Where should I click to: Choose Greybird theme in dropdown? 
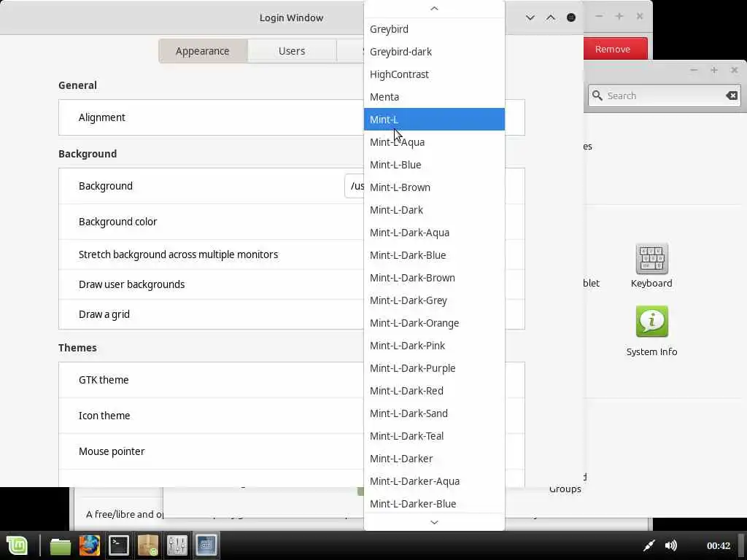click(x=434, y=29)
